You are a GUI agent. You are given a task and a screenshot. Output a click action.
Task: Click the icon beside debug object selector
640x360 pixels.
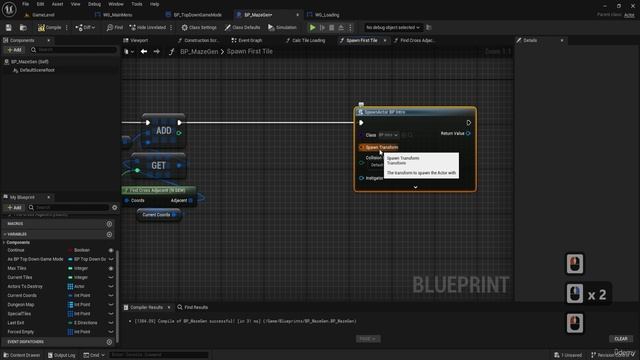[x=429, y=27]
